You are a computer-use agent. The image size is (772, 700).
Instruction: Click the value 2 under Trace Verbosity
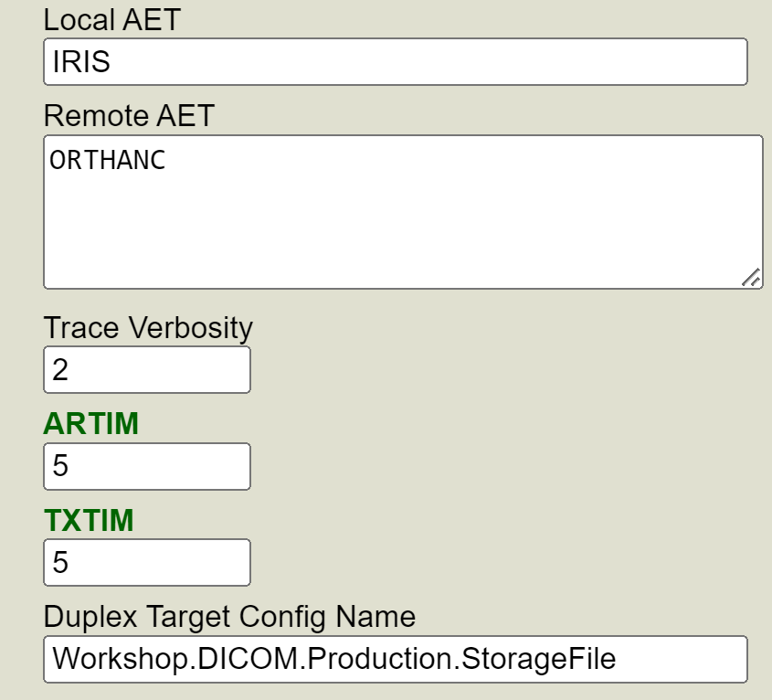tap(60, 370)
